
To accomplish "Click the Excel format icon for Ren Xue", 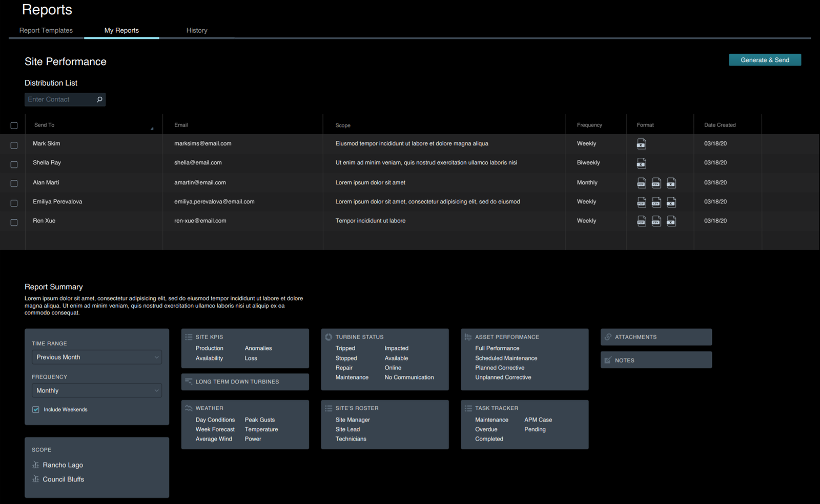I will pos(671,221).
